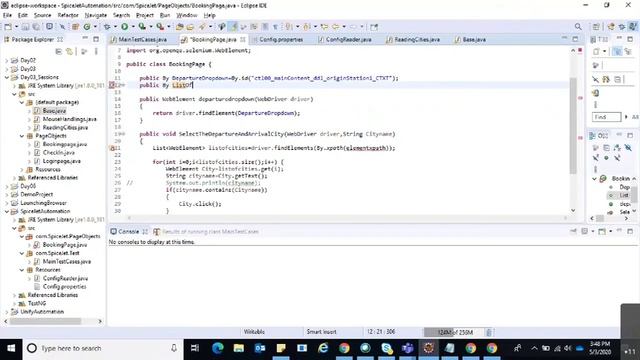Open the Debug button dropdown arrow
640x360 pixels.
[115, 27]
